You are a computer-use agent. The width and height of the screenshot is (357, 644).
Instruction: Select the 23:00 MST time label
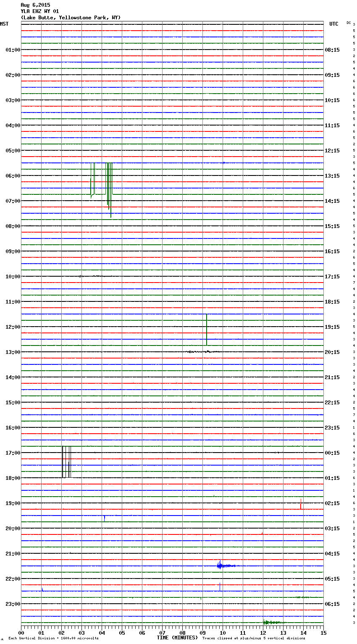coord(13,604)
